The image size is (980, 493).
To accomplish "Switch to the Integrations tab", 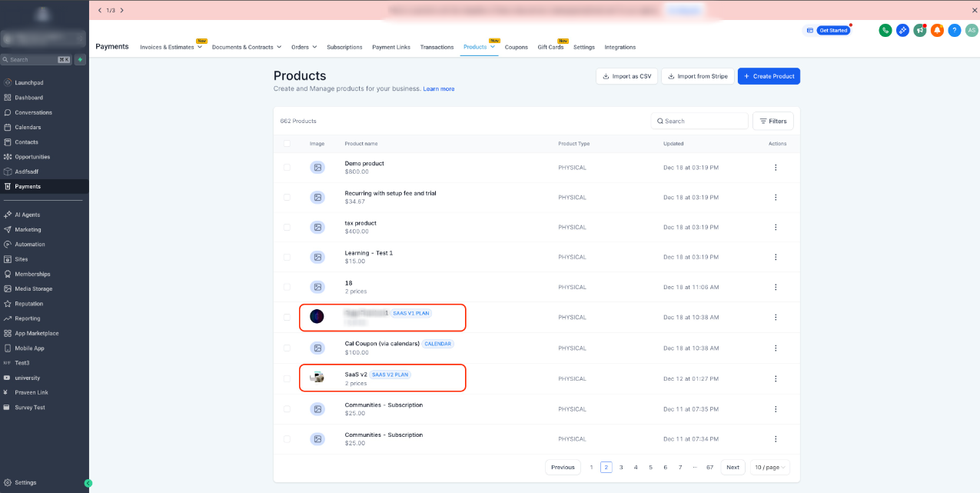I will tap(620, 47).
